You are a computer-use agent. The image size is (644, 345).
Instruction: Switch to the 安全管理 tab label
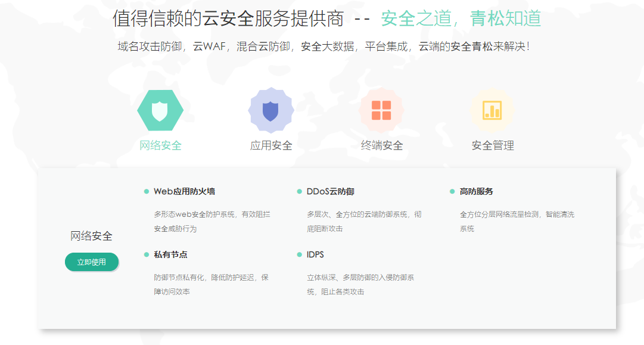pos(493,145)
